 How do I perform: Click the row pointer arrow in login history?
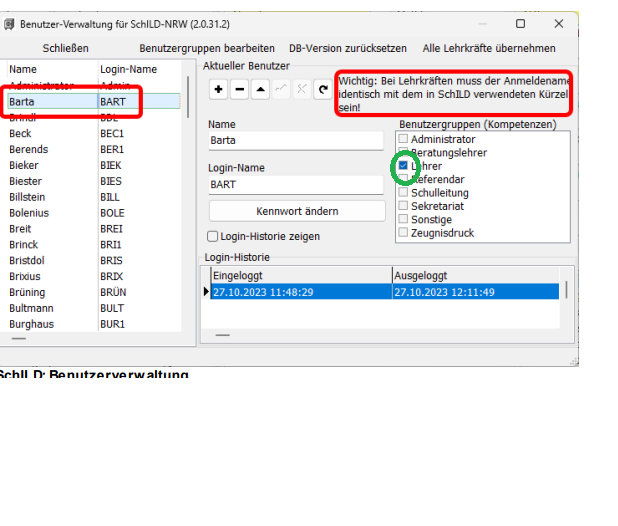click(x=206, y=292)
